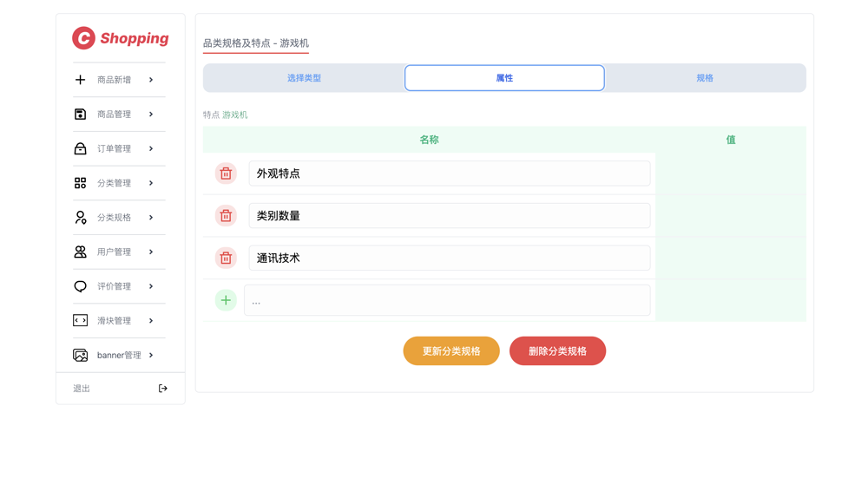Click the logout arrow icon
The height and width of the screenshot is (491, 868).
(x=163, y=389)
